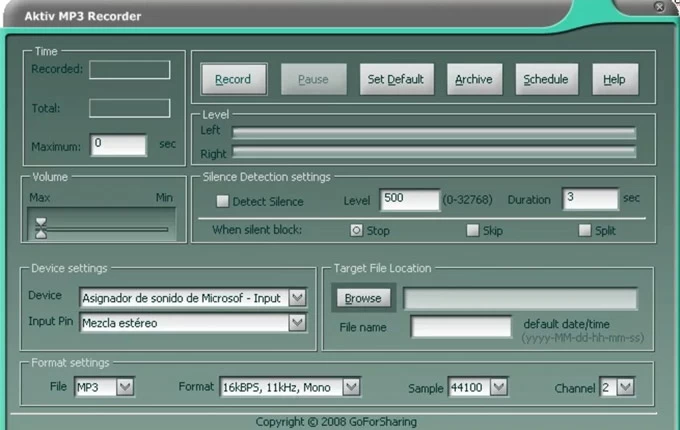Screen dimensions: 680x430
Task: Open the Schedule dialog
Action: click(546, 80)
